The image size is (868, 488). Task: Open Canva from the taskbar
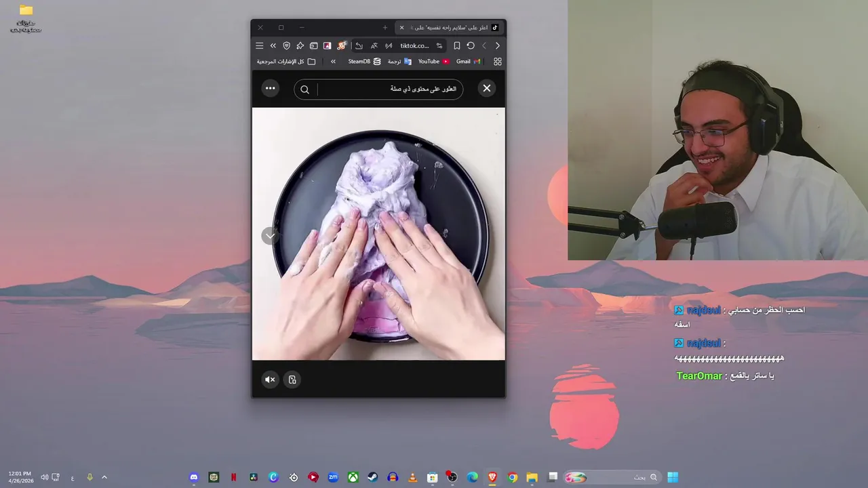pyautogui.click(x=273, y=477)
